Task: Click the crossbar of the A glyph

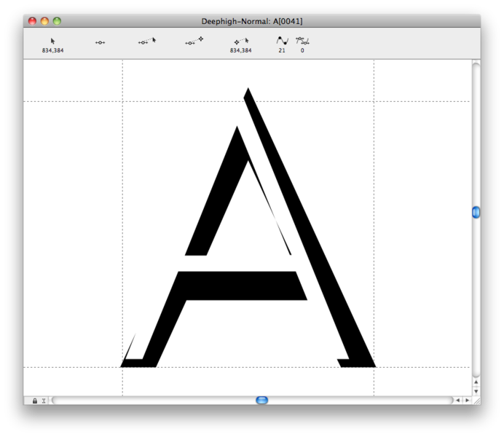Action: (x=240, y=285)
